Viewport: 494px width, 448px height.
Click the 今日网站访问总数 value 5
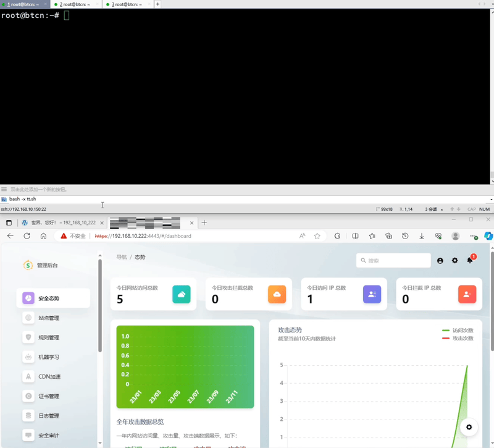pyautogui.click(x=120, y=299)
